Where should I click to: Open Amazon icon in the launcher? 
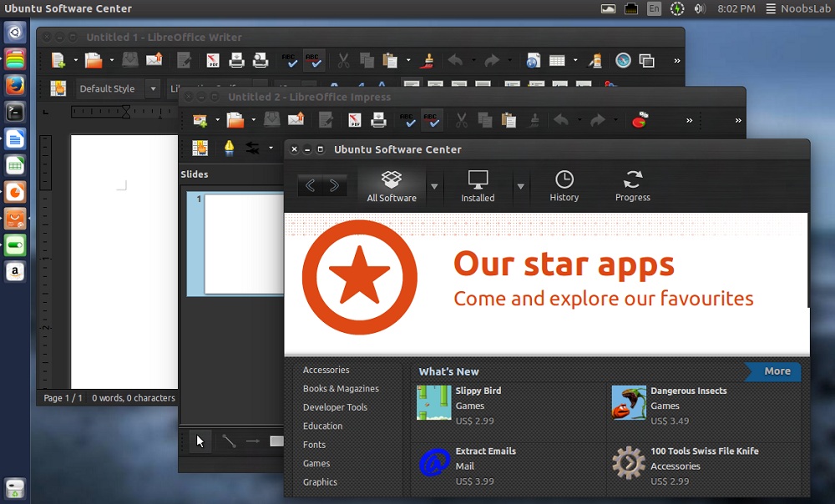[15, 271]
